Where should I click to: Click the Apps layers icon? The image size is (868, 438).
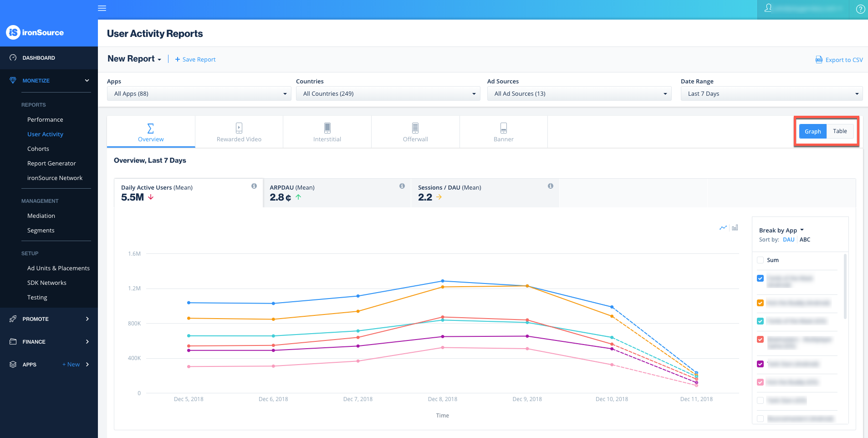tap(13, 365)
